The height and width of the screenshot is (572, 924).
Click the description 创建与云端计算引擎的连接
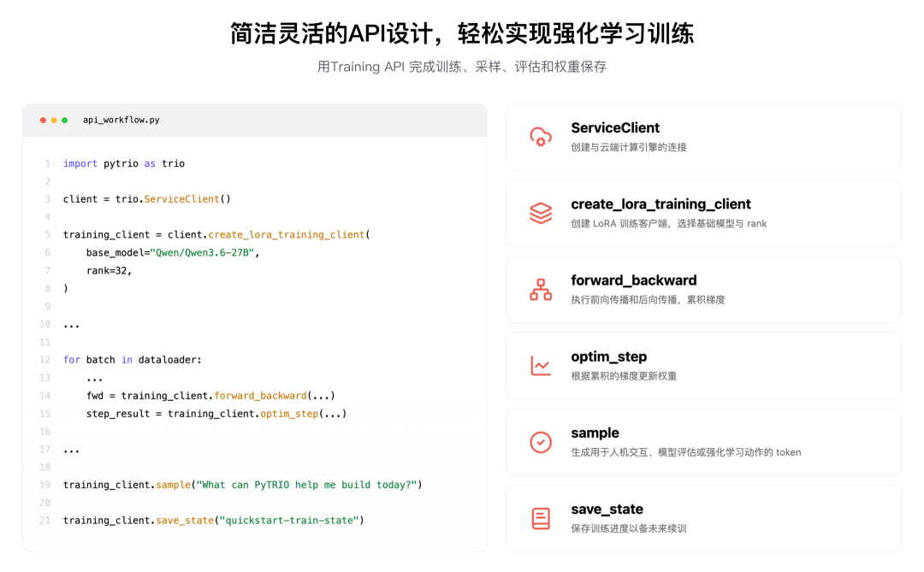point(629,147)
